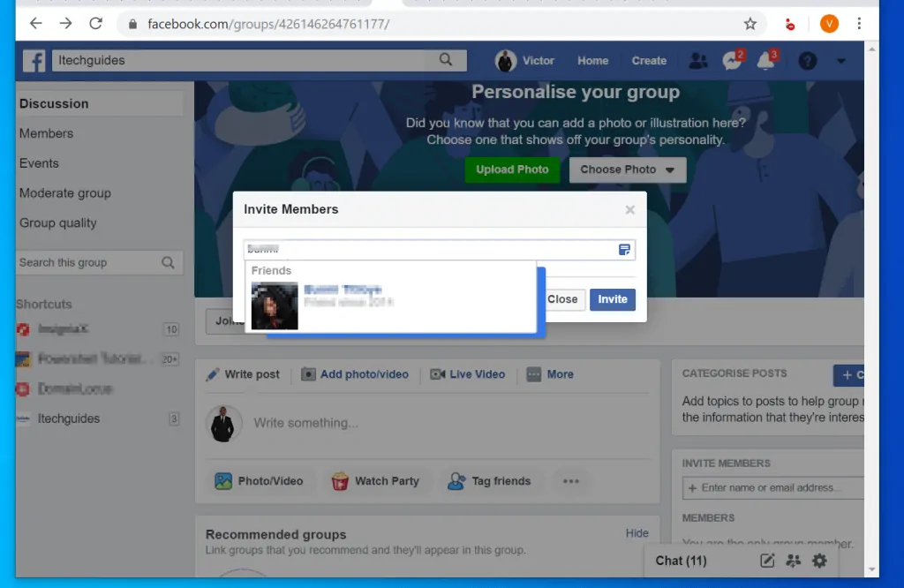The image size is (904, 588).
Task: Create a group chat via the add-people icon
Action: (x=793, y=561)
